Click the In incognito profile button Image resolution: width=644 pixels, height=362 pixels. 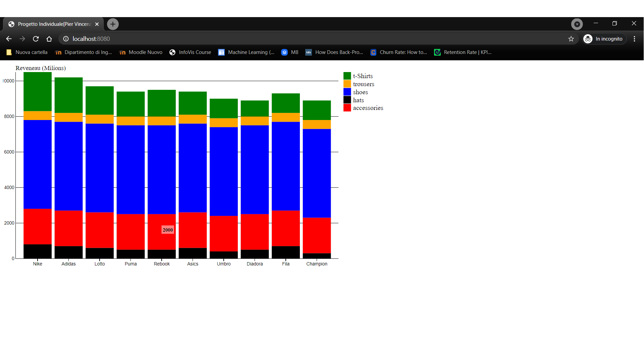pos(604,39)
